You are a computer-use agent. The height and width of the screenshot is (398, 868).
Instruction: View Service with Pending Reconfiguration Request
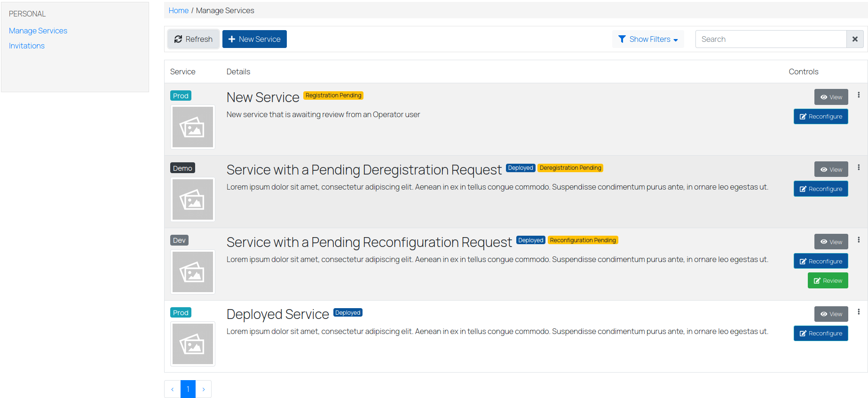click(x=831, y=242)
